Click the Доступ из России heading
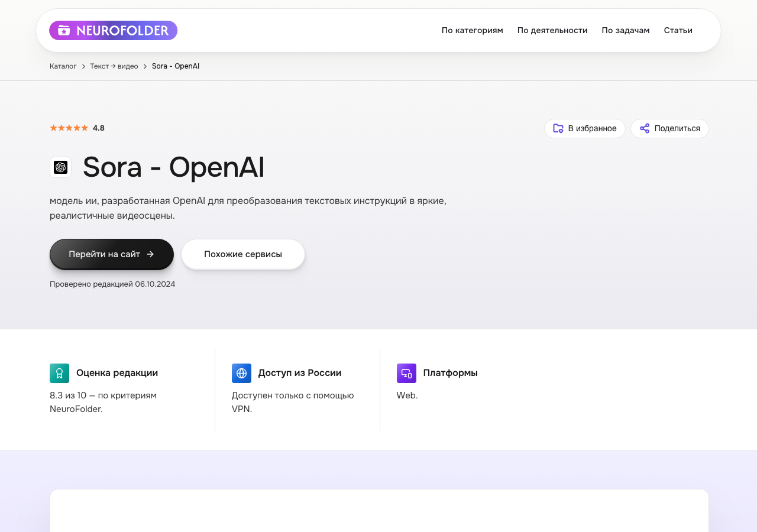 (300, 373)
